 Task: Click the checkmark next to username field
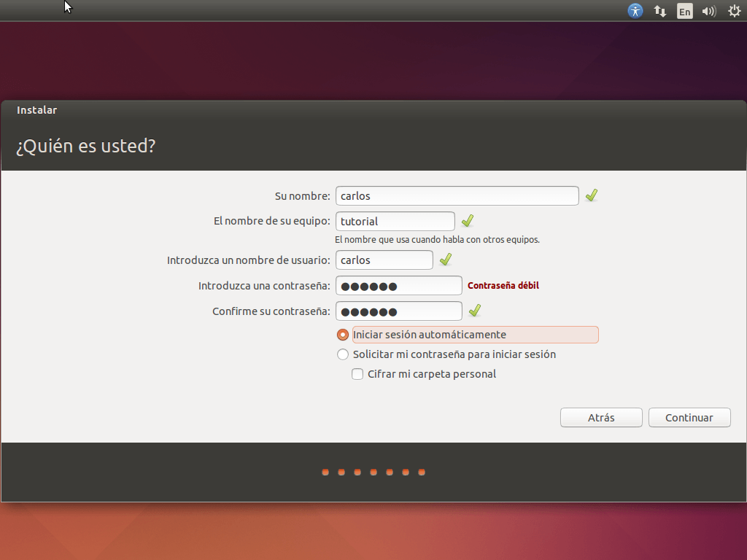pyautogui.click(x=446, y=260)
